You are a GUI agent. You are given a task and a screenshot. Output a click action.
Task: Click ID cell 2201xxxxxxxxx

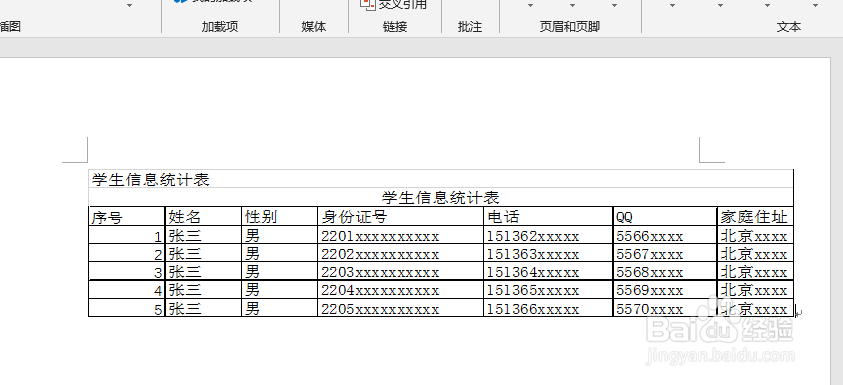tap(401, 235)
